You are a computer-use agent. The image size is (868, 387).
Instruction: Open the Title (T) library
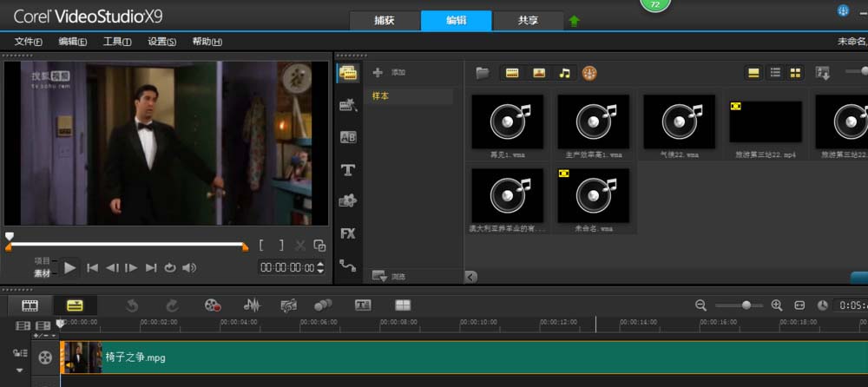click(x=348, y=170)
